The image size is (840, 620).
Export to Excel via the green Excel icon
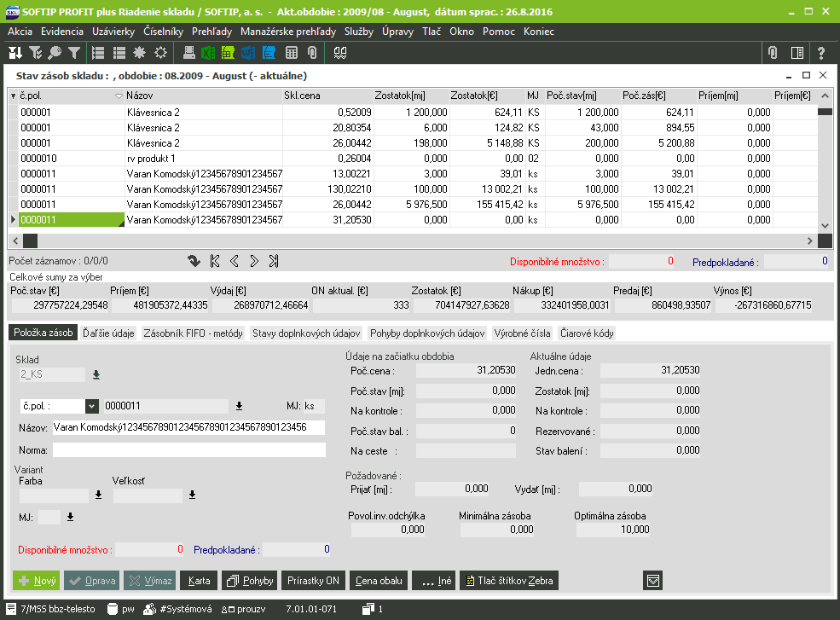pos(208,53)
